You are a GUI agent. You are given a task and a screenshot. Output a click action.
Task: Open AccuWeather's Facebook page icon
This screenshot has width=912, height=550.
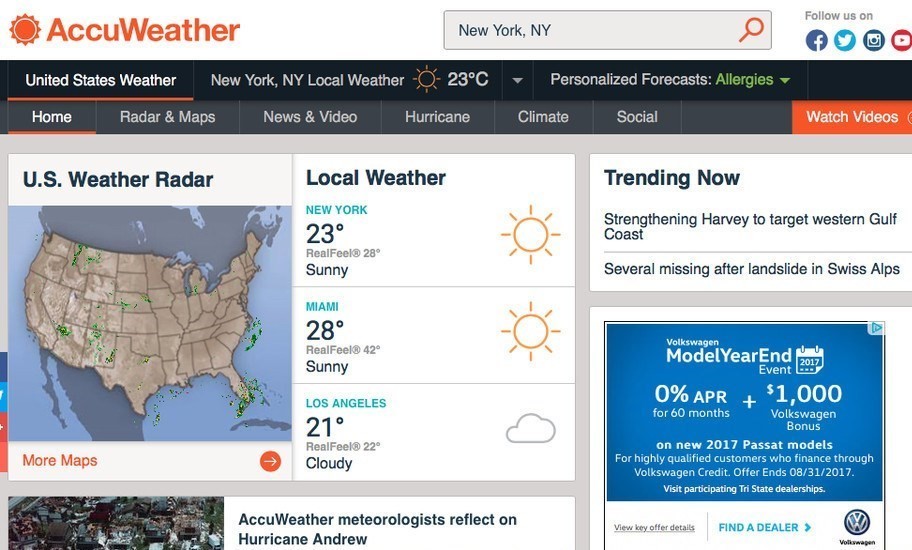(x=817, y=41)
